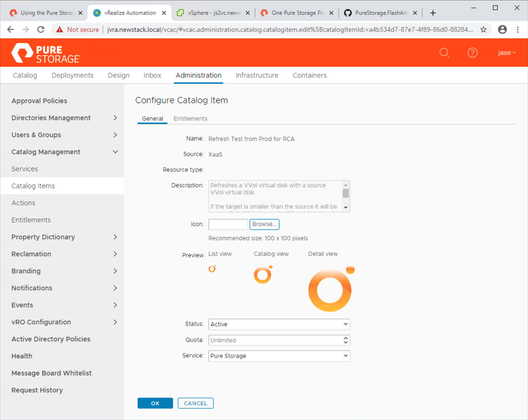Bookmark page with the star icon

(483, 30)
